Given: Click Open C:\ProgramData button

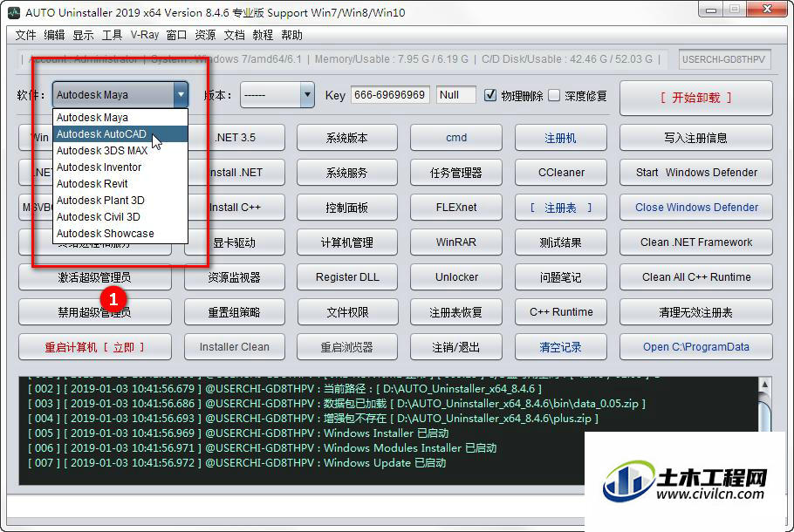Looking at the screenshot, I should 695,347.
